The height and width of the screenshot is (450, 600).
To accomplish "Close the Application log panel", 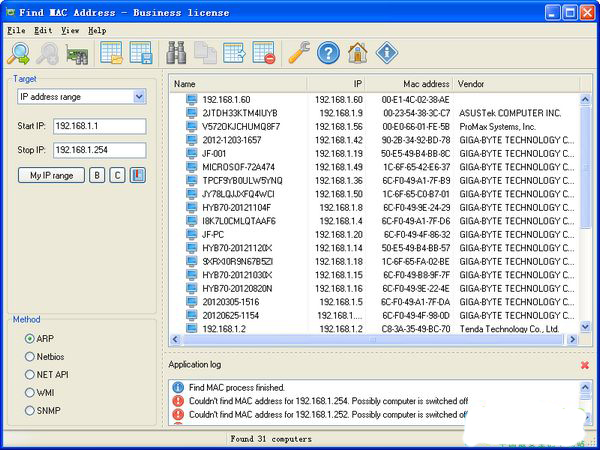I will click(x=584, y=365).
